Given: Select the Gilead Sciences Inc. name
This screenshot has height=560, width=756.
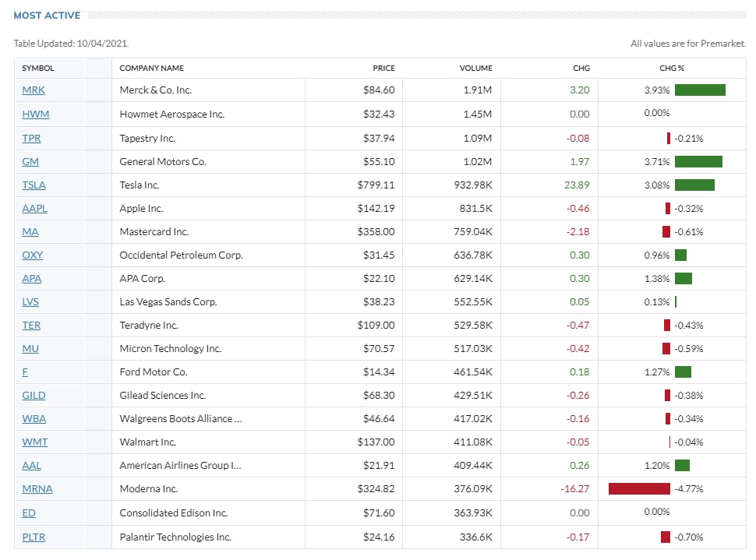Looking at the screenshot, I should (x=162, y=396).
